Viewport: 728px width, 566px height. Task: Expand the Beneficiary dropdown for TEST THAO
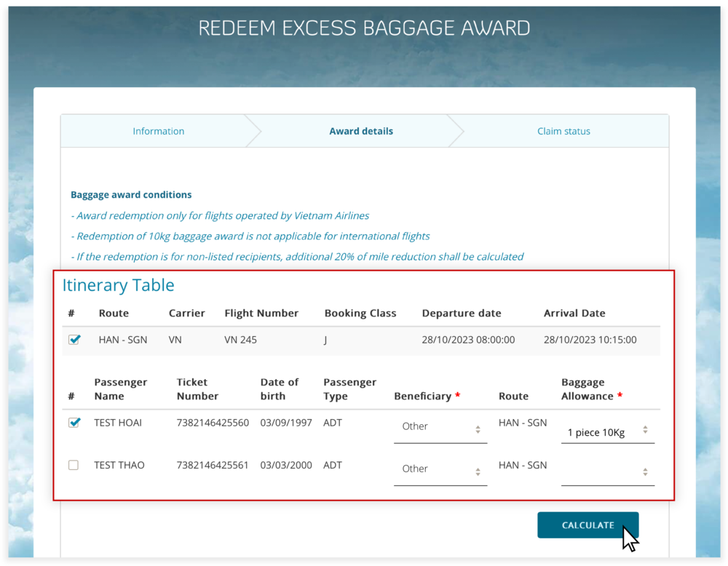[440, 470]
